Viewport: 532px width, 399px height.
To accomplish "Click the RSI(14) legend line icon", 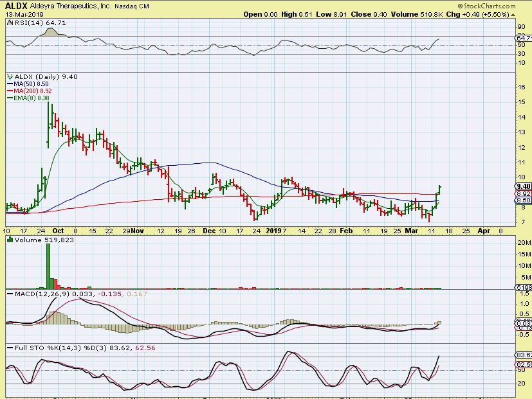I will click(x=8, y=22).
